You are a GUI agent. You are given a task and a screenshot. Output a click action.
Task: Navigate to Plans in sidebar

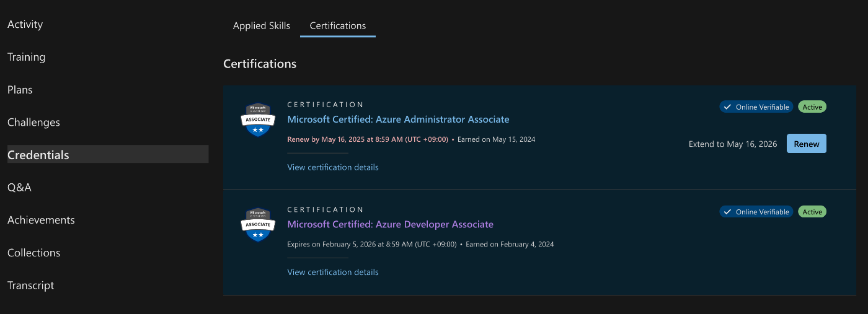[x=20, y=90]
